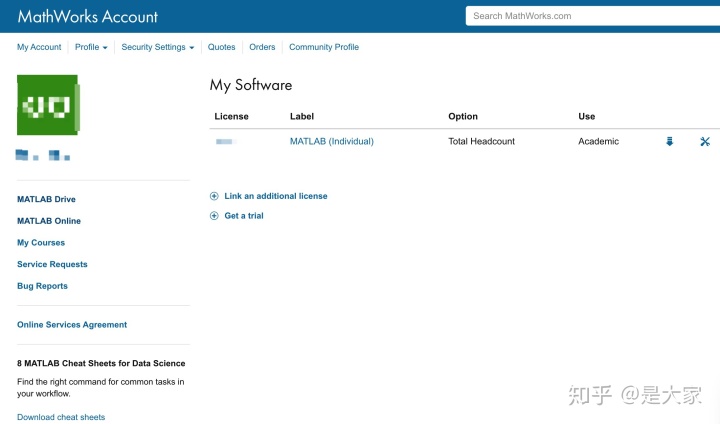This screenshot has height=424, width=720.
Task: Click the Option column header
Action: pos(463,117)
